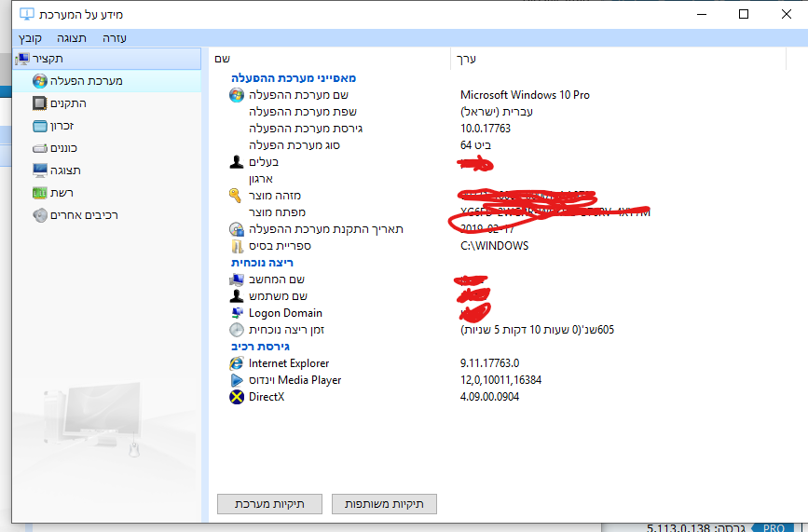Click the תיקיות מערכת button

click(x=269, y=504)
